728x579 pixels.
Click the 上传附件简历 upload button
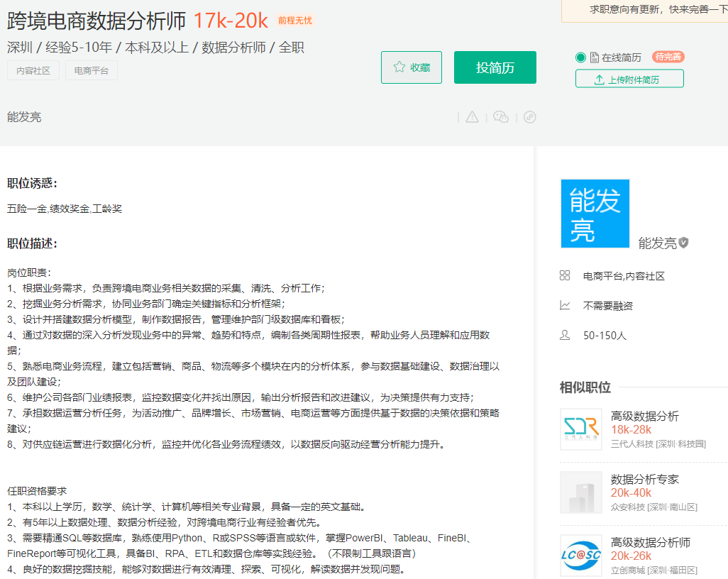pos(629,79)
